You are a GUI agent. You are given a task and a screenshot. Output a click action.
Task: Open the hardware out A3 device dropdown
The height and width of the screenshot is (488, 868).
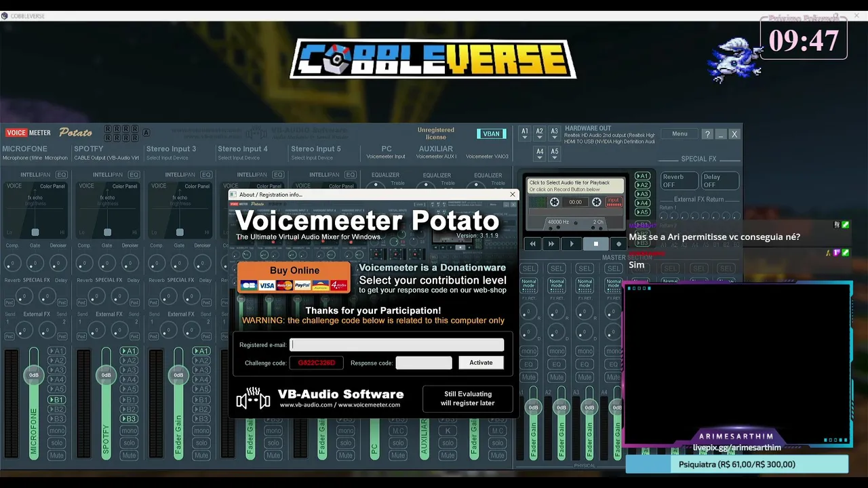(x=554, y=134)
